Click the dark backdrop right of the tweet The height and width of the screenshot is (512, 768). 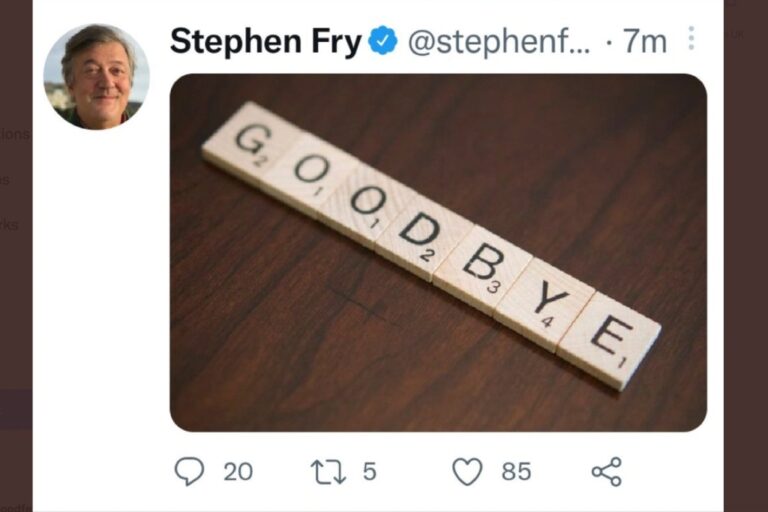point(745,256)
